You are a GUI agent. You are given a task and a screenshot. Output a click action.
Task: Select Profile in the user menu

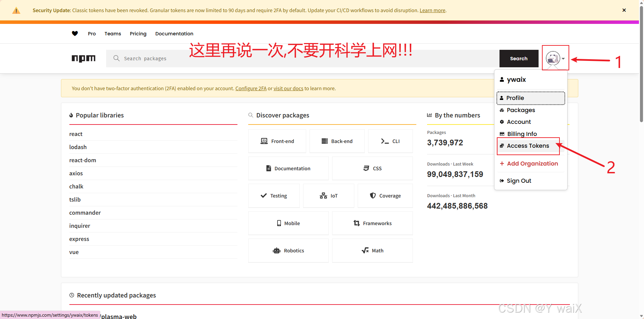pyautogui.click(x=531, y=98)
